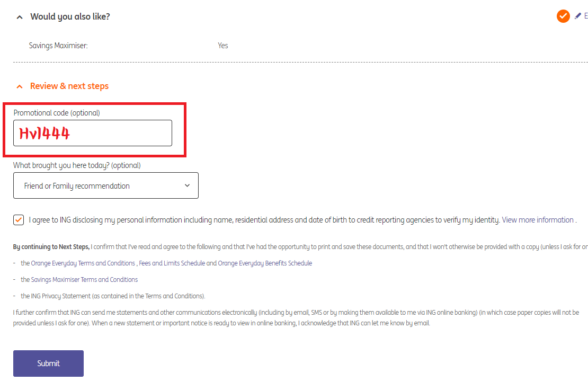Click the 'By continuing to Next Steps,' text
Image resolution: width=588 pixels, height=381 pixels.
coord(51,247)
